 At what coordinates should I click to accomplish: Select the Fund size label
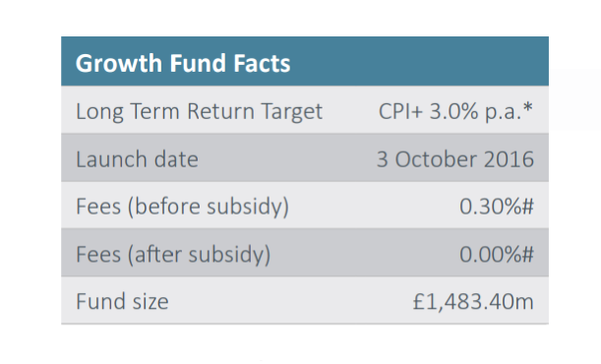click(x=122, y=302)
